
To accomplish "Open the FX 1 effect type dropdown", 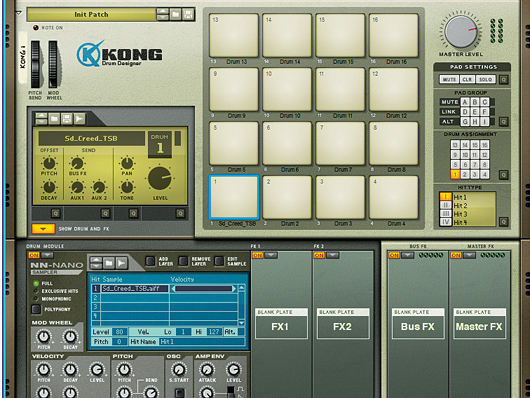I will [x=271, y=255].
